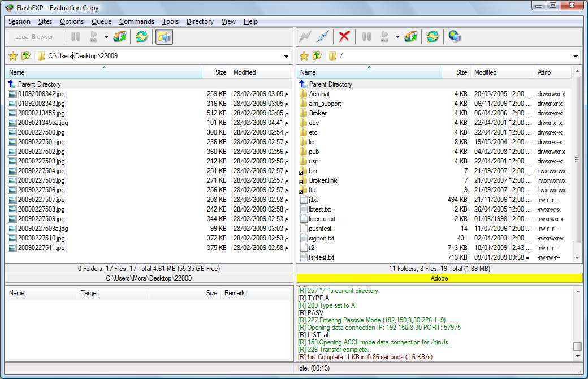Click the go-up folder arrow on local pane
Viewport: 588px width, 379px height.
pos(23,55)
